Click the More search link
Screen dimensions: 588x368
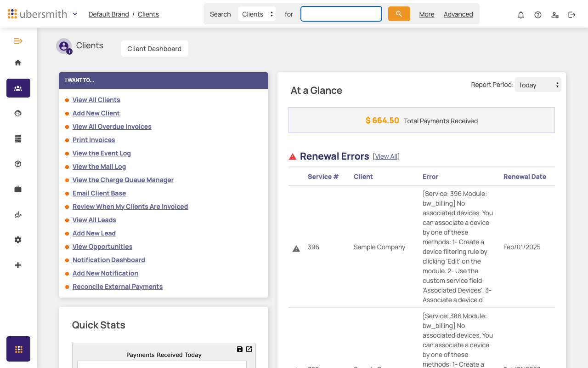(x=427, y=14)
